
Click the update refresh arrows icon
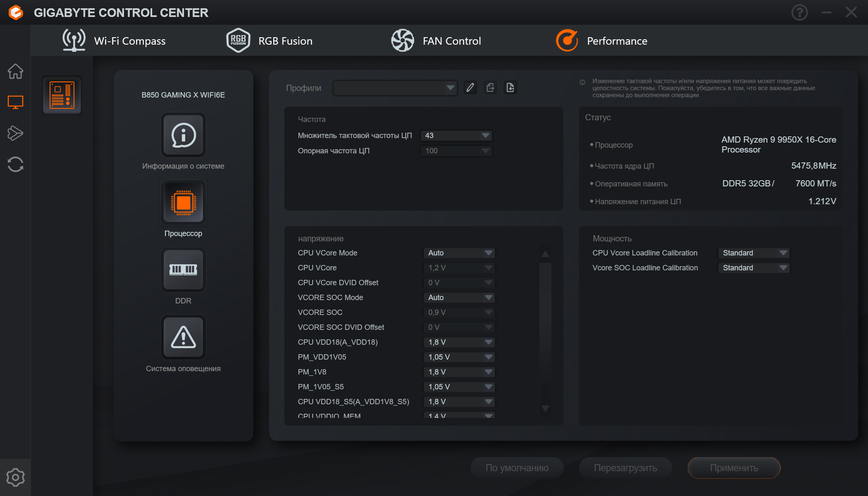(15, 164)
